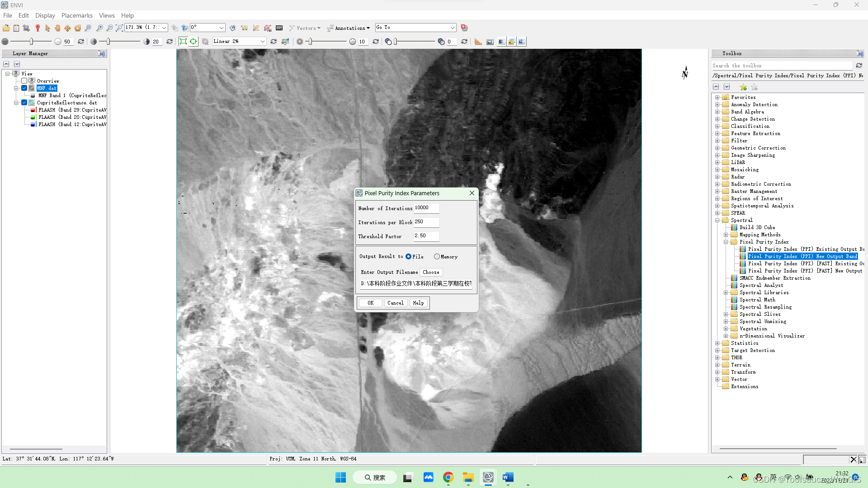Image resolution: width=868 pixels, height=488 pixels.
Task: Expand the Classification toolbox folder
Action: [717, 126]
